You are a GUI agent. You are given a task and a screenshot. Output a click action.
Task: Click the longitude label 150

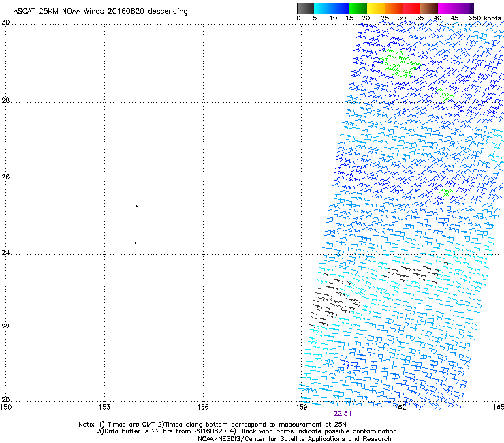(x=5, y=407)
